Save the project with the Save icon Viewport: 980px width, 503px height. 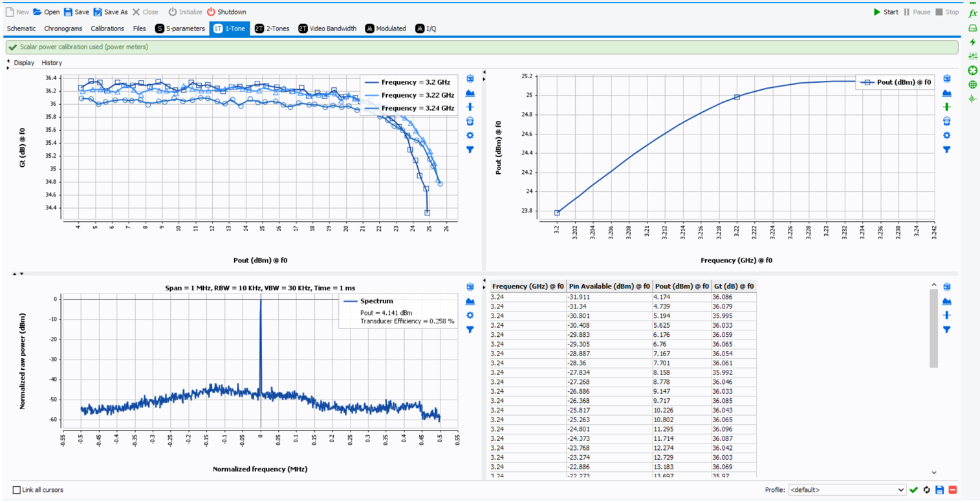point(68,12)
